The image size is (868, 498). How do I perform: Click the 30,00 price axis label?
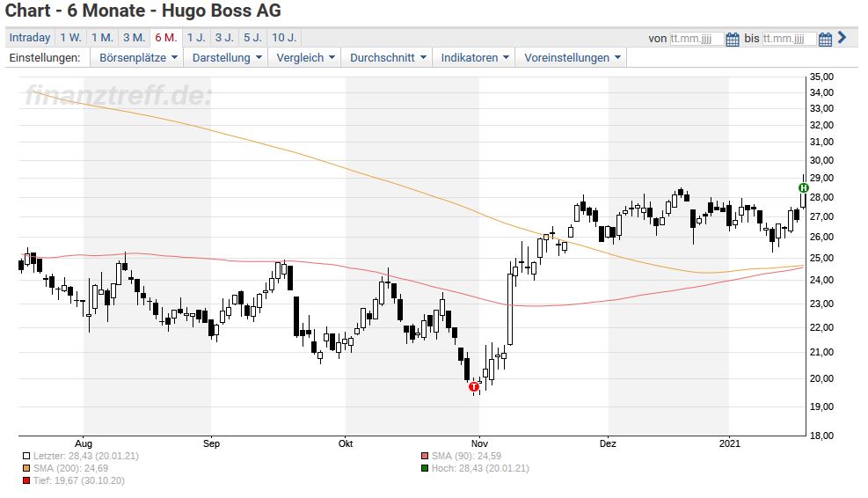(x=821, y=161)
